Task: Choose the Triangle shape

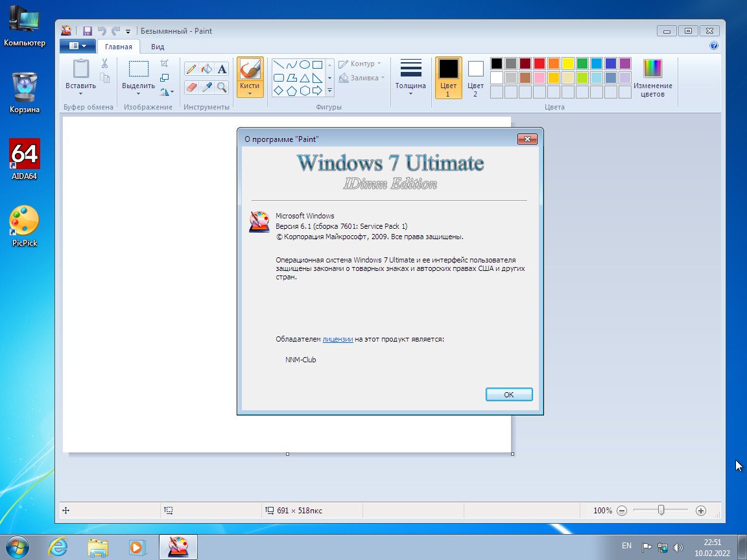Action: tap(304, 78)
